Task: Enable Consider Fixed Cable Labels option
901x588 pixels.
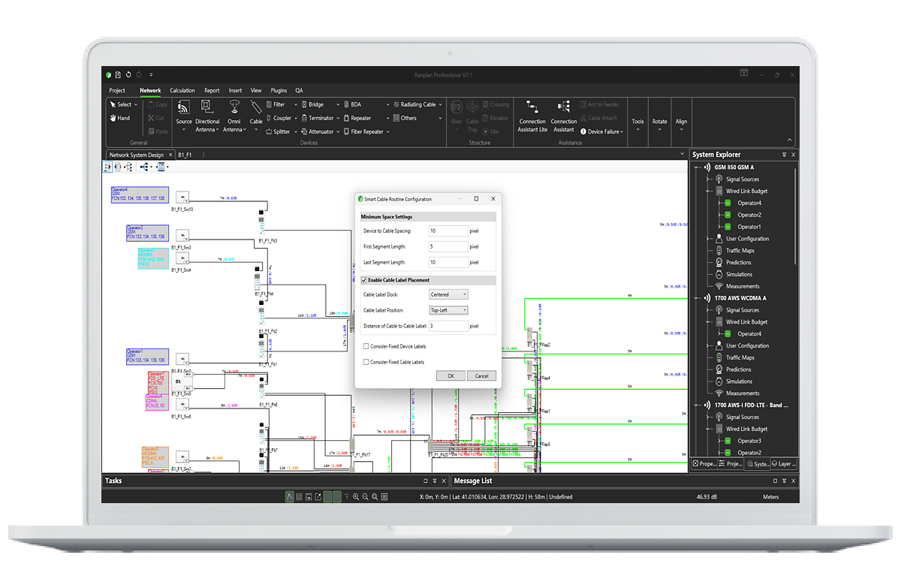Action: tap(366, 362)
